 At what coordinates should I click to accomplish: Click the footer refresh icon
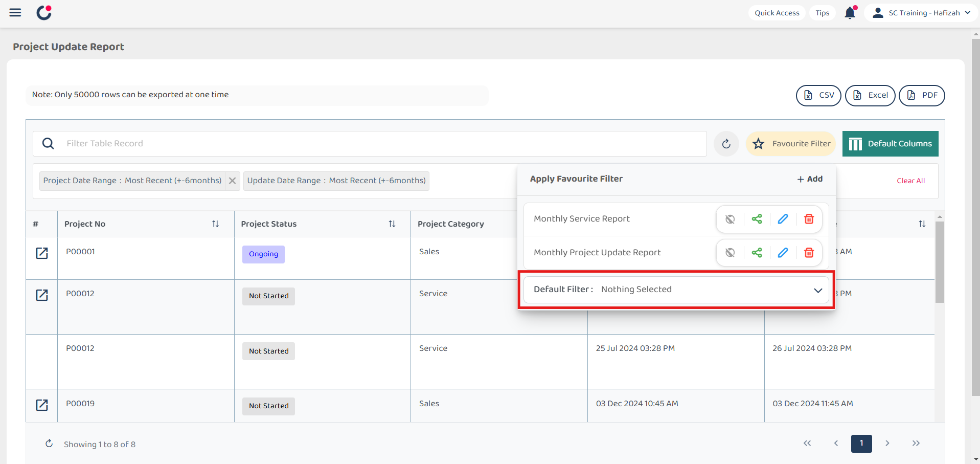point(49,444)
